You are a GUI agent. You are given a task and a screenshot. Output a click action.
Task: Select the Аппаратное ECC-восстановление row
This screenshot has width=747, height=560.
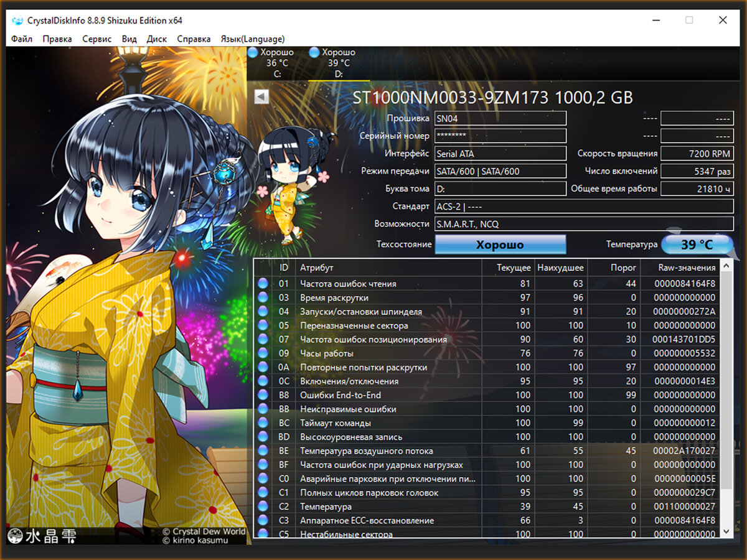487,520
